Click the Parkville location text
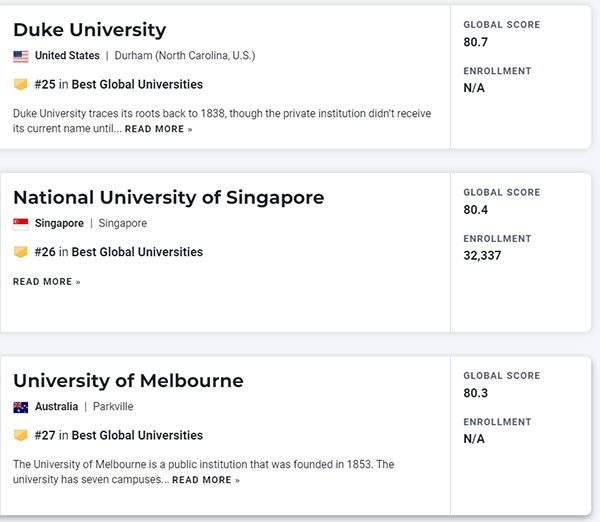The image size is (600, 522). tap(113, 407)
